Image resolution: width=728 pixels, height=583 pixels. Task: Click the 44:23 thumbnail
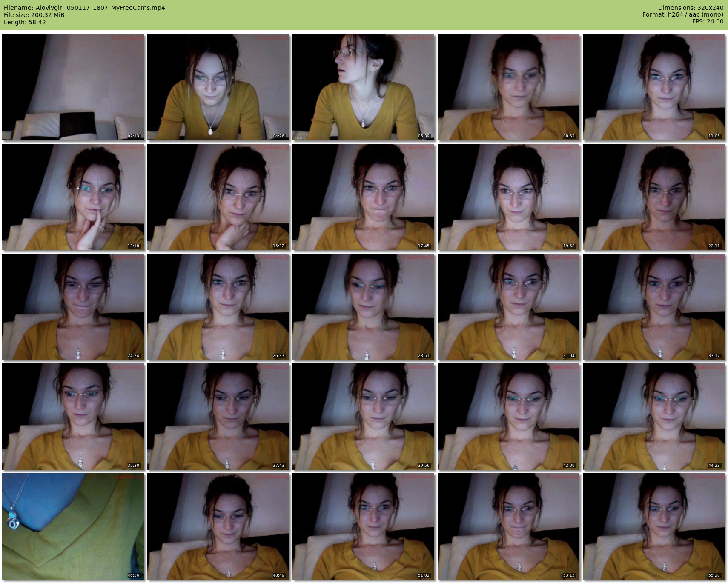[654, 417]
